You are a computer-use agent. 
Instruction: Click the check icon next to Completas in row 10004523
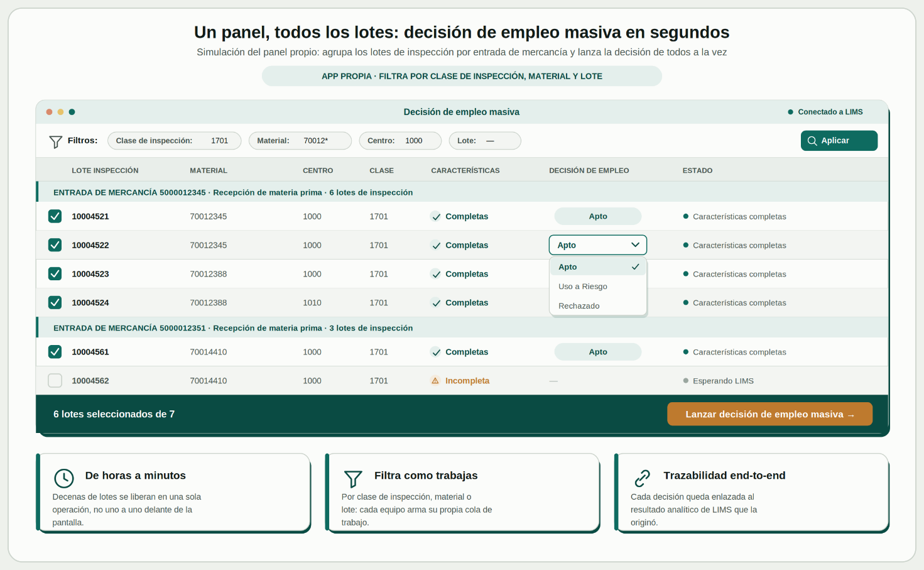coord(436,274)
